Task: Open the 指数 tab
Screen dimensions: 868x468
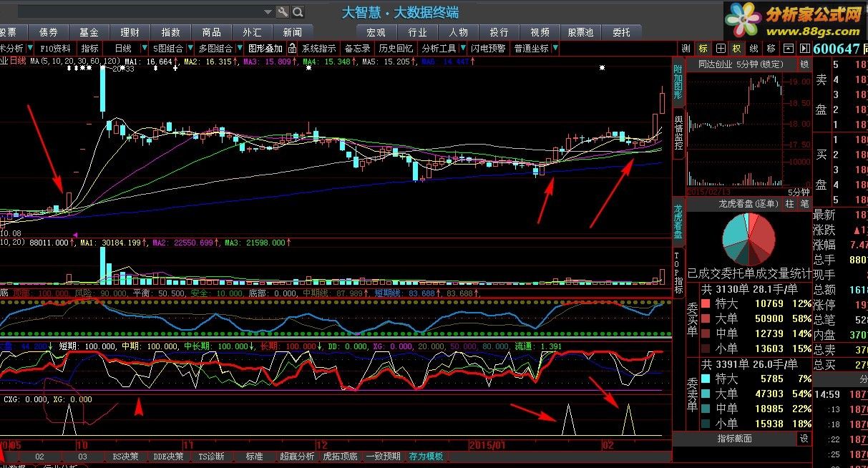Action: coord(171,32)
